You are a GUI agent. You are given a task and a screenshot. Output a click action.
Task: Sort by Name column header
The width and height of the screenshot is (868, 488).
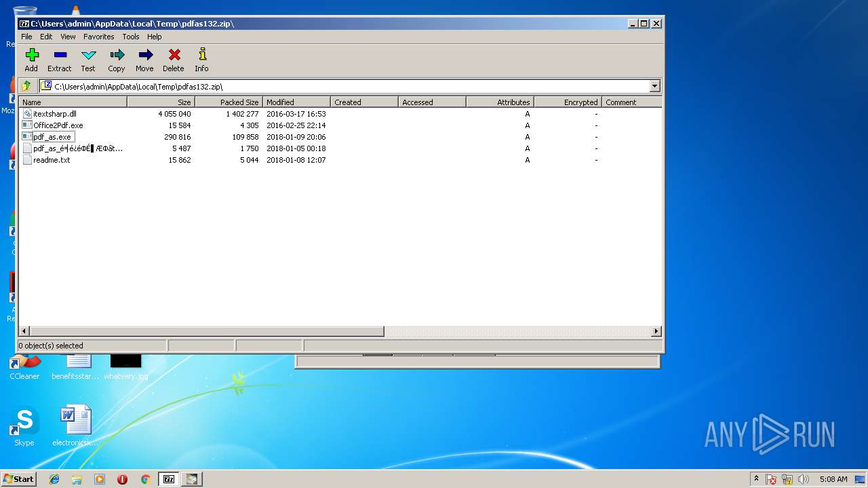pos(73,102)
